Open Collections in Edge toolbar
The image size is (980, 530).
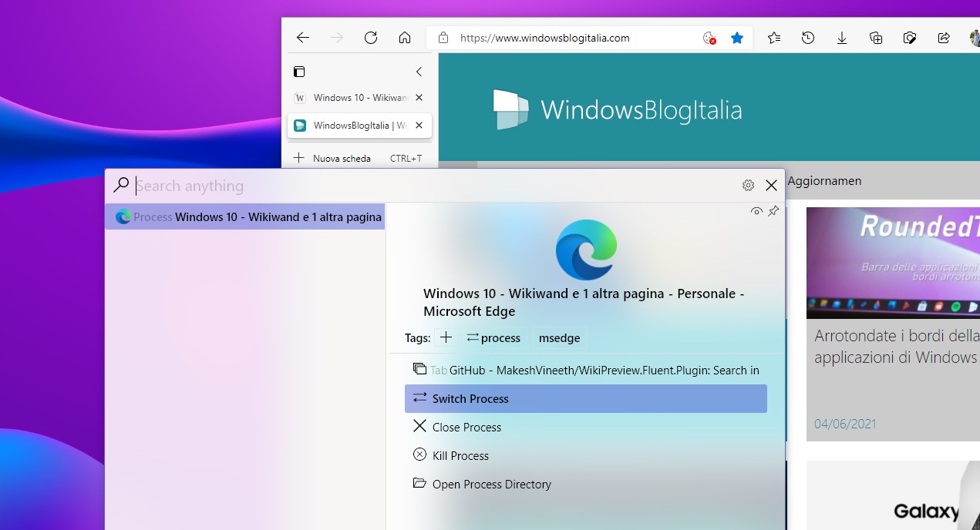(876, 38)
